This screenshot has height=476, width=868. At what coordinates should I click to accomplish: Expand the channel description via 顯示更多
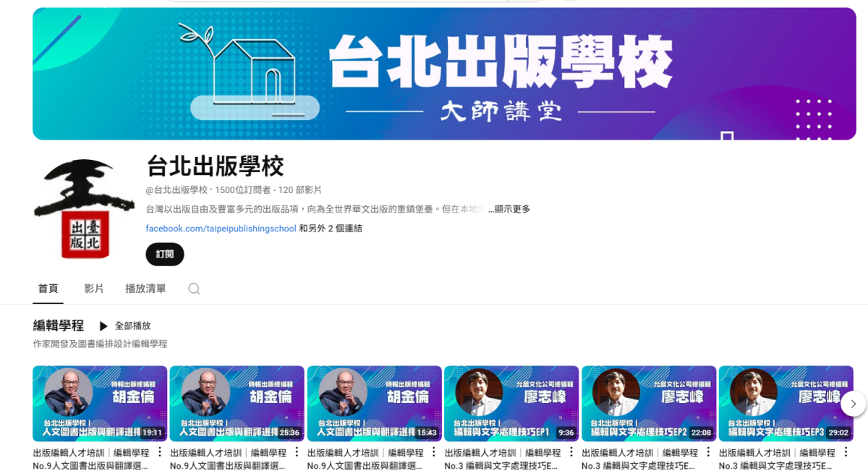pyautogui.click(x=512, y=209)
